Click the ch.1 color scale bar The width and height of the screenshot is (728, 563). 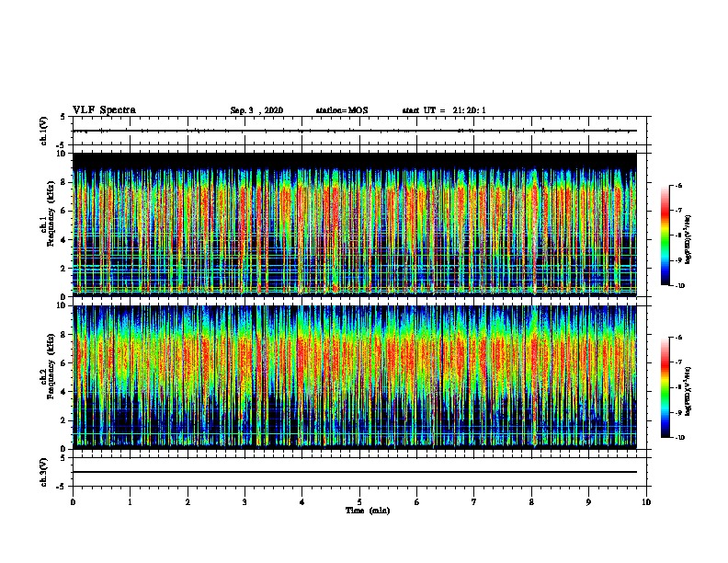[665, 236]
